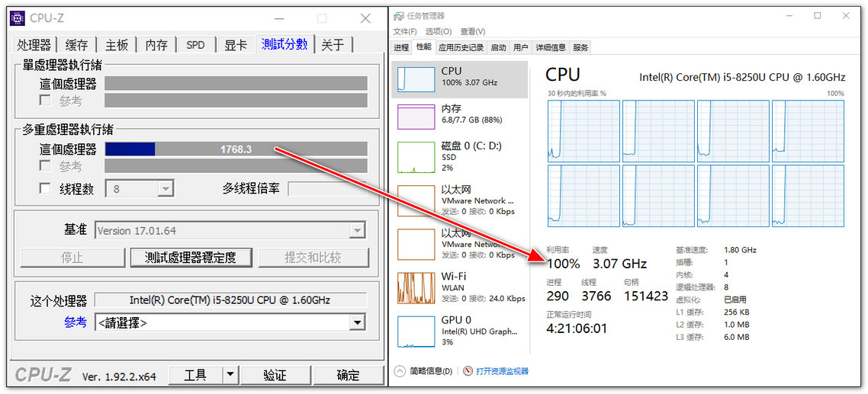Click the 290 processes value
The height and width of the screenshot is (394, 868).
pyautogui.click(x=558, y=296)
